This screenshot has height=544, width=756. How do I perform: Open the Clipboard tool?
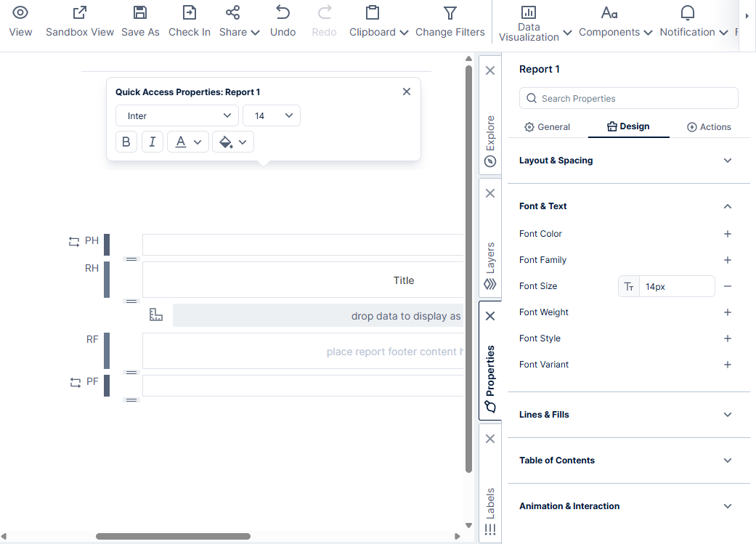[373, 22]
